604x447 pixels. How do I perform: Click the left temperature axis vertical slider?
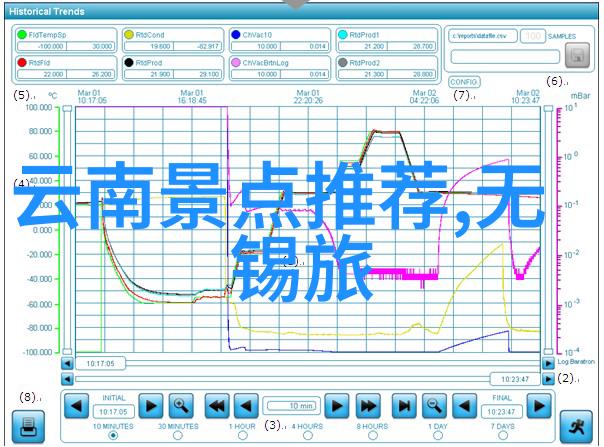[x=67, y=230]
